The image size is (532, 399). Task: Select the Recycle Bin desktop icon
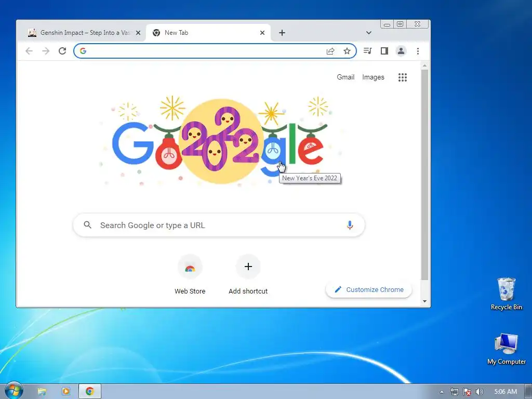point(506,294)
